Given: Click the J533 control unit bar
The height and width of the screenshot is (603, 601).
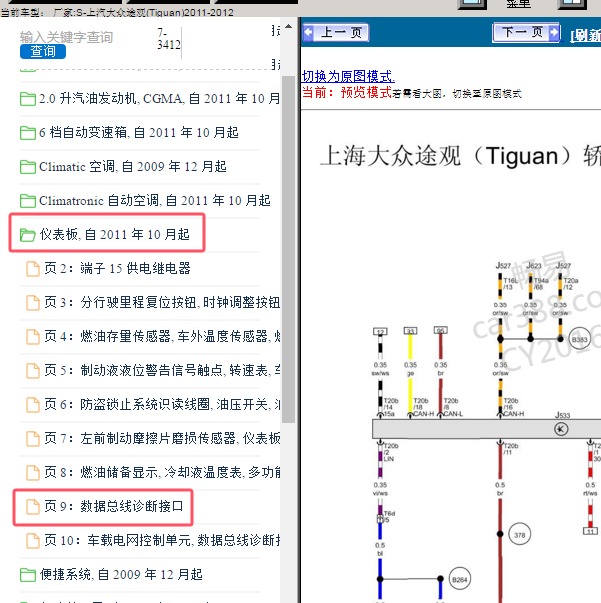Looking at the screenshot, I should [x=486, y=429].
